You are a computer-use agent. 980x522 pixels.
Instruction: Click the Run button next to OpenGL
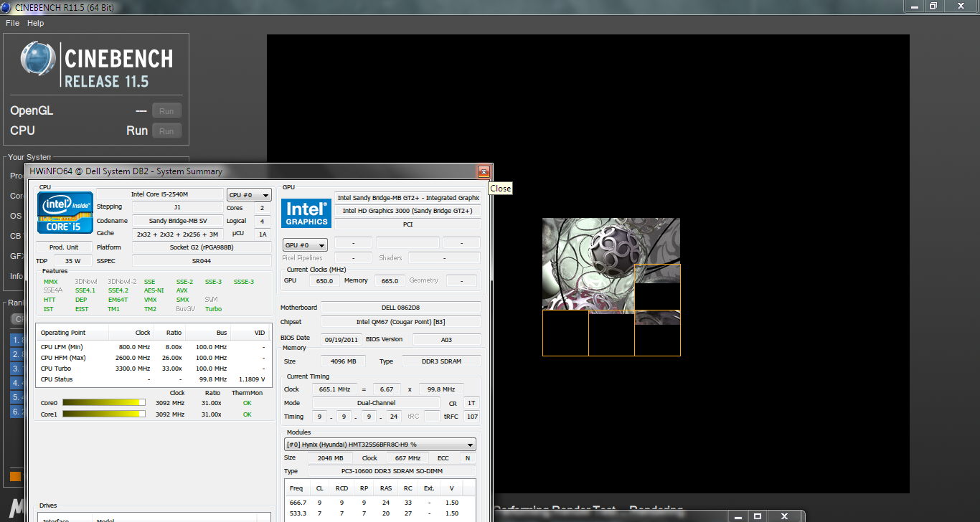tap(166, 111)
